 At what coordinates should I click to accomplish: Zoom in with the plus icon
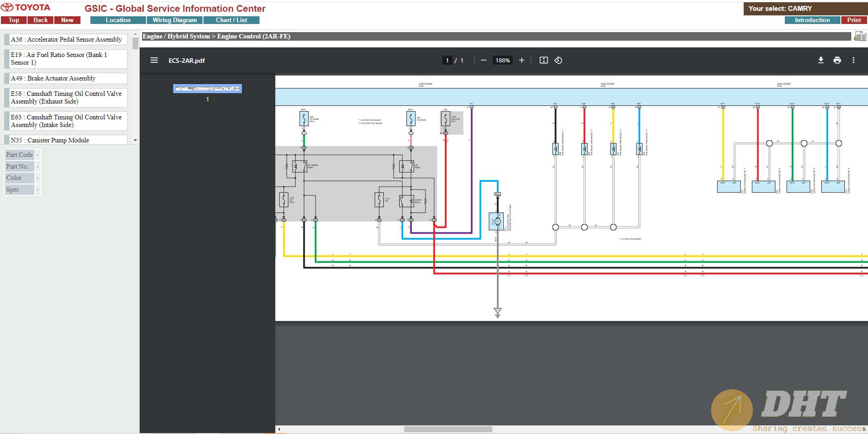[521, 60]
